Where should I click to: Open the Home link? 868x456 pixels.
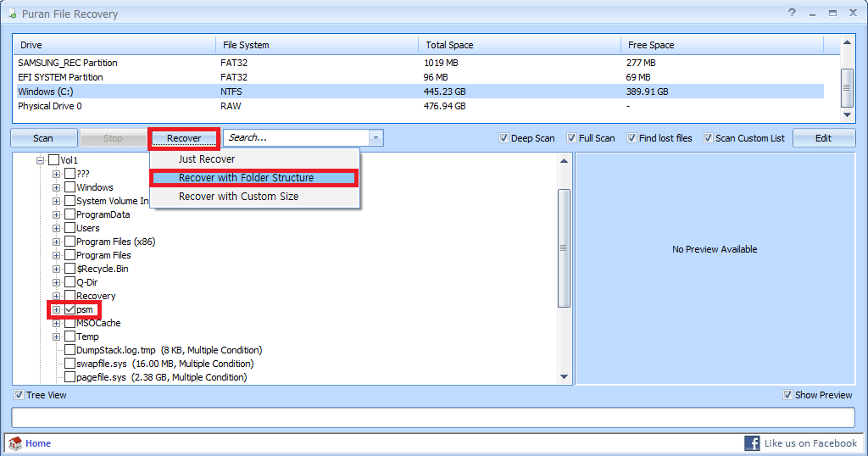point(37,443)
